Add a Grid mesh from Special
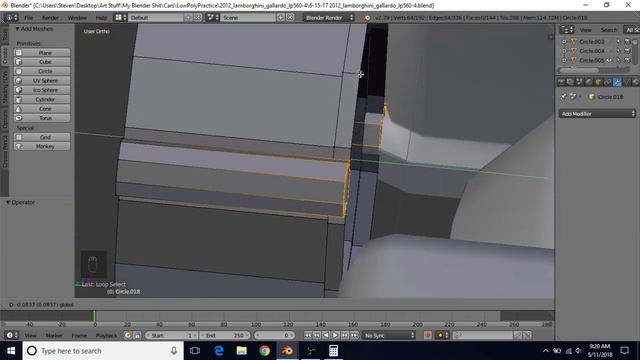Viewport: 640px width, 360px height. (42, 137)
